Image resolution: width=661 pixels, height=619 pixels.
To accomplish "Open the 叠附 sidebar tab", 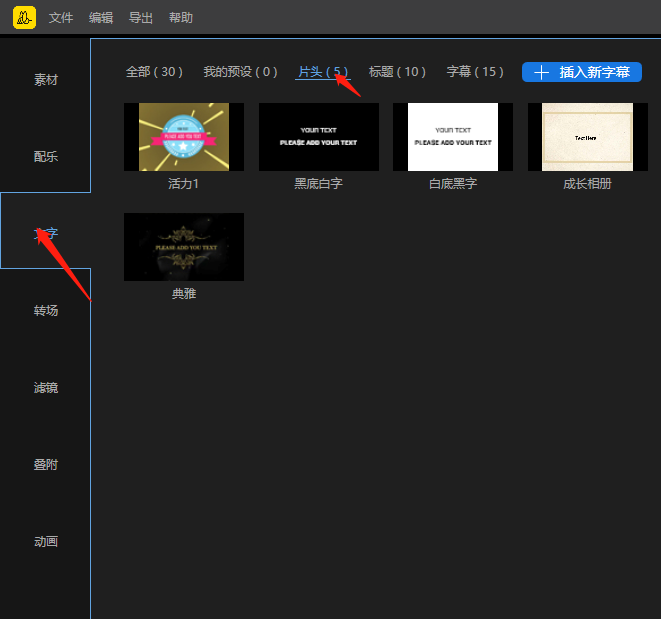I will (46, 465).
